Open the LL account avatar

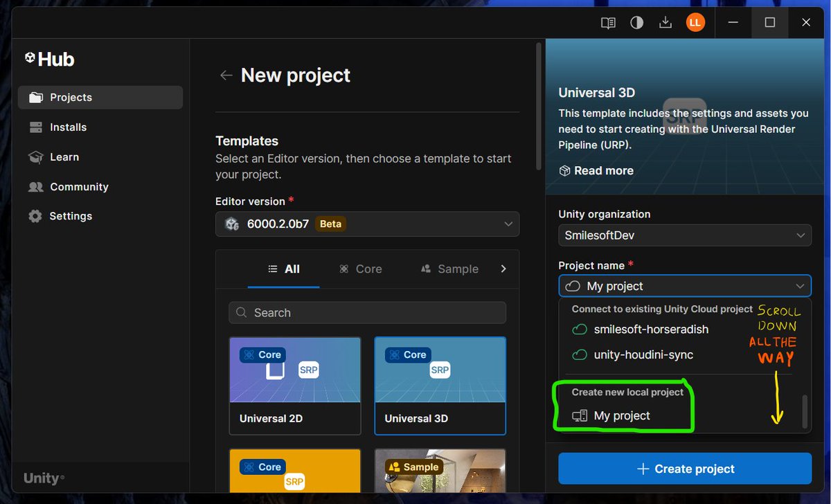coord(695,23)
